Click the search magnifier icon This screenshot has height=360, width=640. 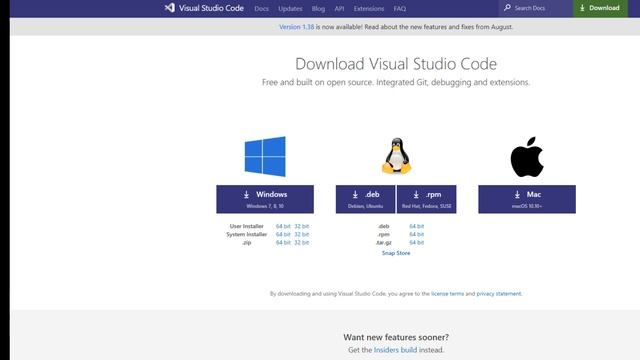(507, 8)
